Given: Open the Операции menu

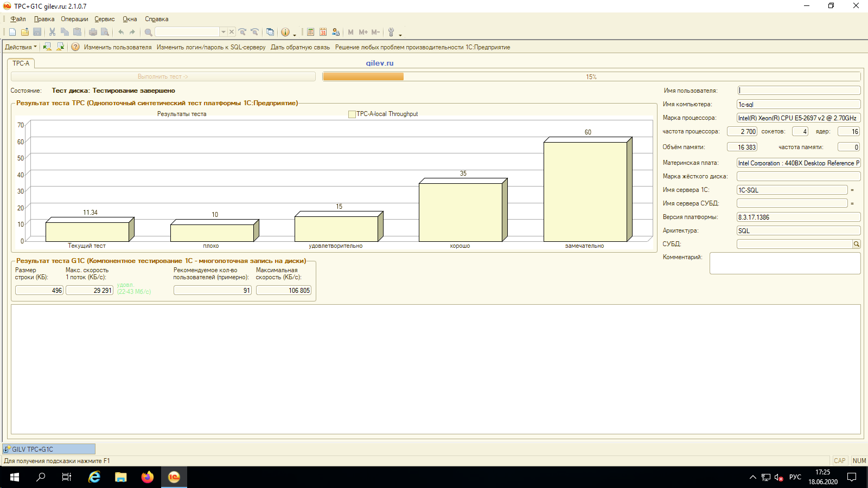Looking at the screenshot, I should click(x=74, y=19).
